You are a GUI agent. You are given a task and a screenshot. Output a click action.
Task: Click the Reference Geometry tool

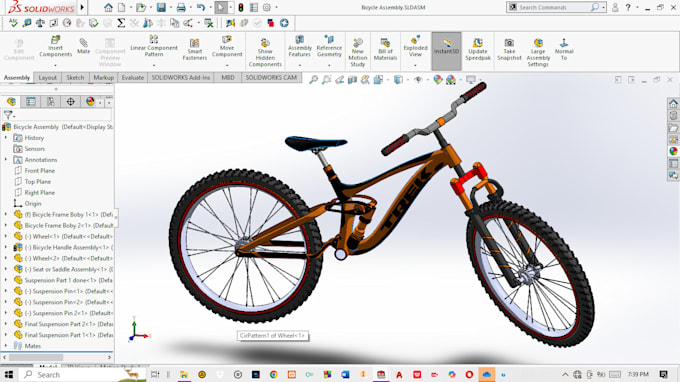pos(329,47)
